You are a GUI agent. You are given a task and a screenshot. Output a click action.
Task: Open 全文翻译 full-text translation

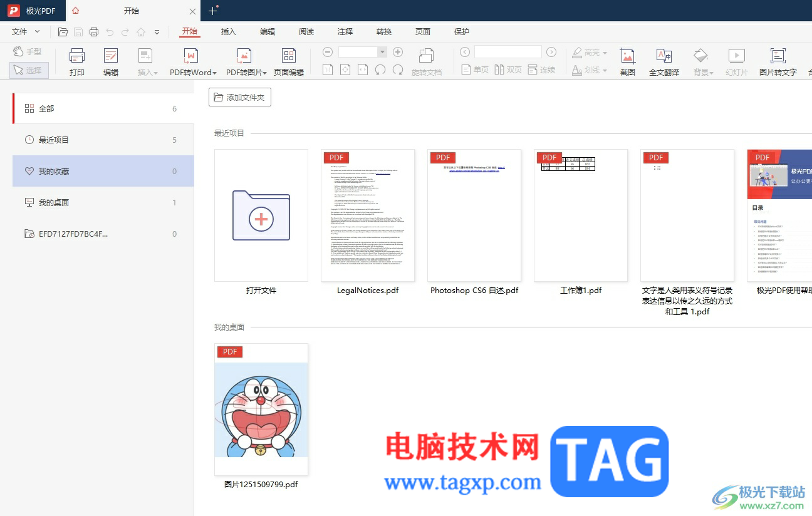click(x=664, y=62)
